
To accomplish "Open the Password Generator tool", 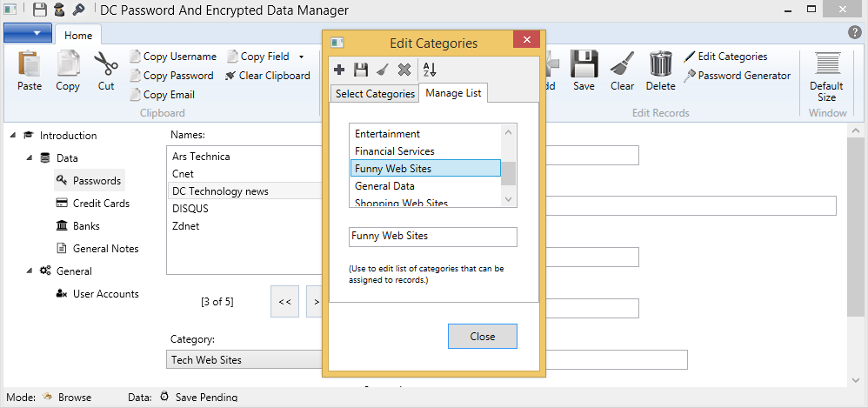I will (x=737, y=76).
